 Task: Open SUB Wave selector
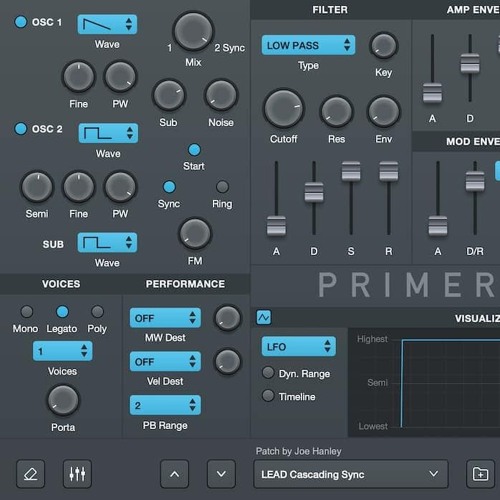pos(107,242)
